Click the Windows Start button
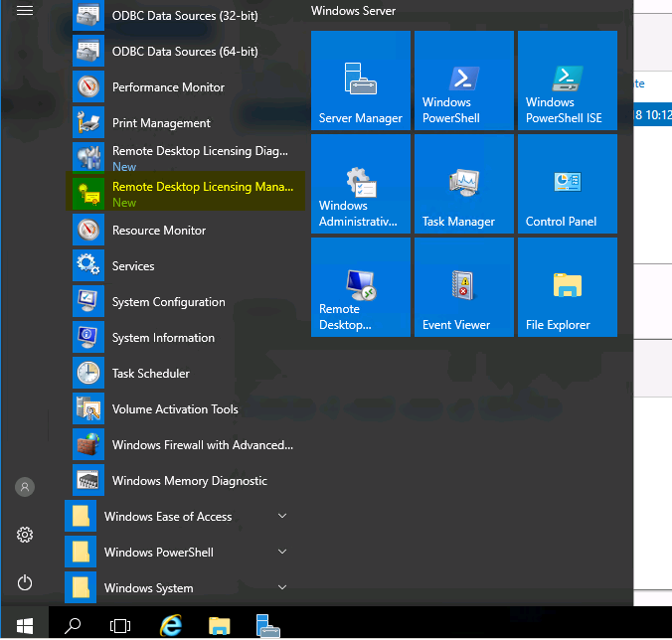Image resolution: width=672 pixels, height=640 pixels. click(25, 625)
